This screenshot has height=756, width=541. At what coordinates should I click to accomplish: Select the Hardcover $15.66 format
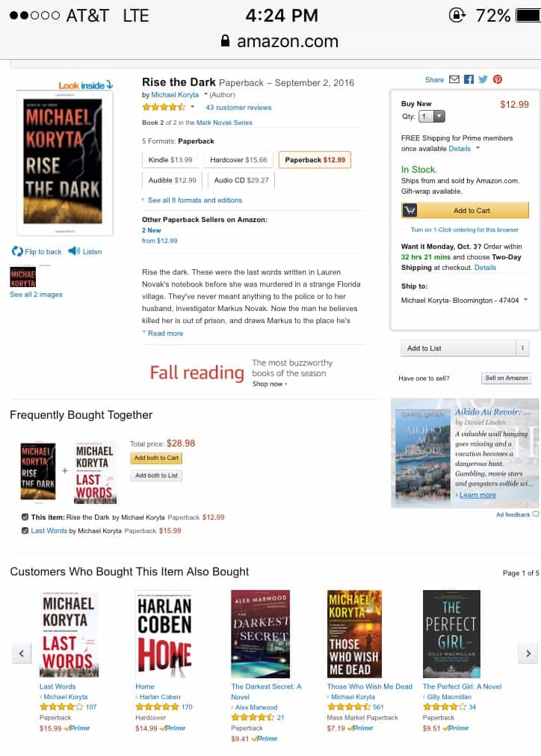click(x=238, y=160)
